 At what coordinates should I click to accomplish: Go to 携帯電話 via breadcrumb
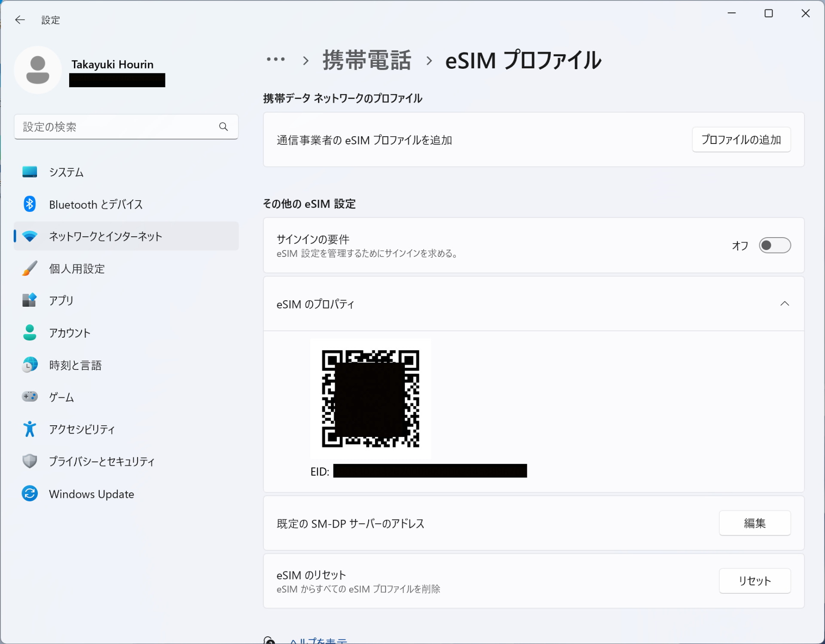367,60
